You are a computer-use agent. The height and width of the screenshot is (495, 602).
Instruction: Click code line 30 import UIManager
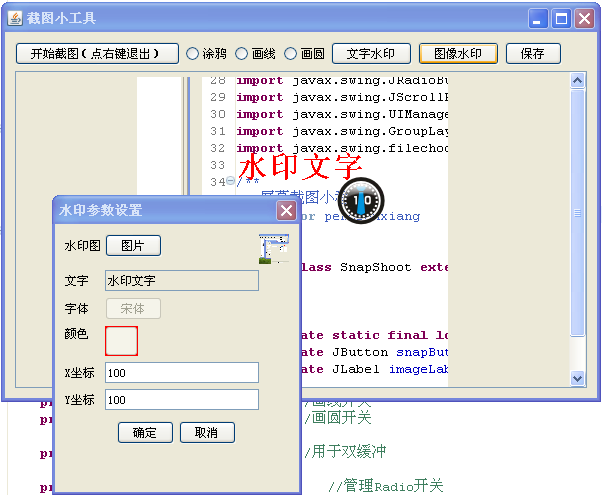tap(342, 114)
